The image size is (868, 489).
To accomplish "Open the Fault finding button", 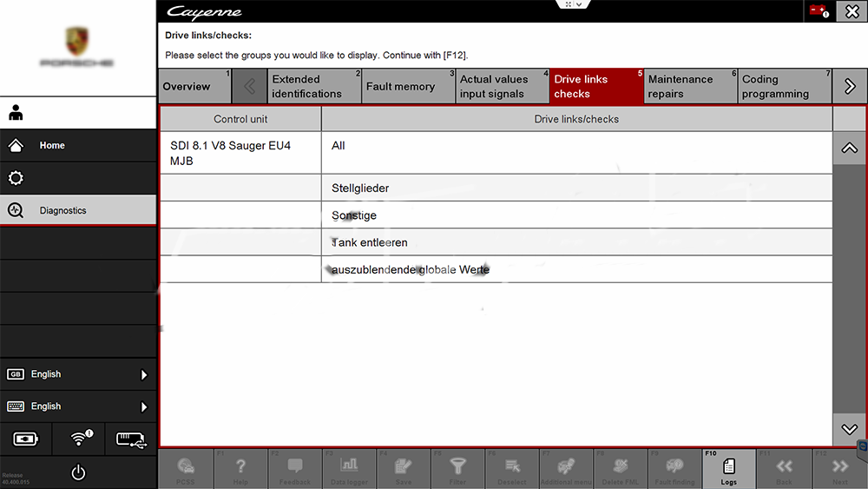I will [674, 469].
